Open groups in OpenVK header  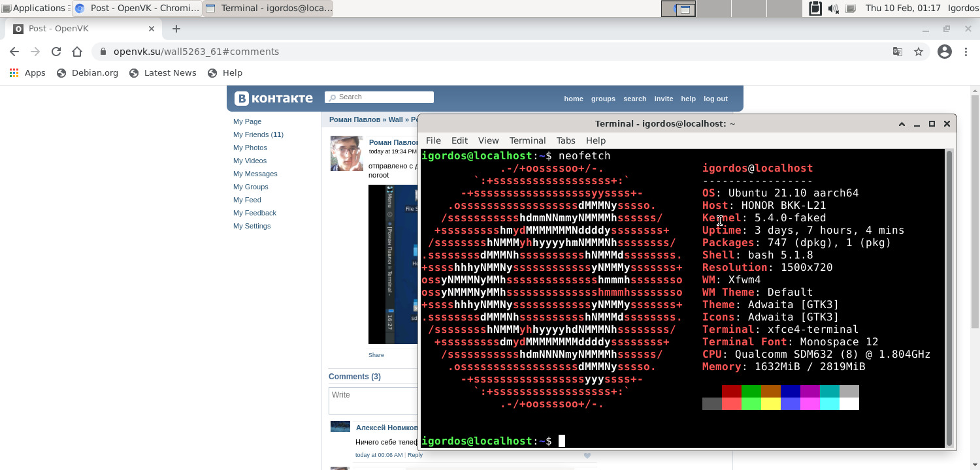point(603,99)
